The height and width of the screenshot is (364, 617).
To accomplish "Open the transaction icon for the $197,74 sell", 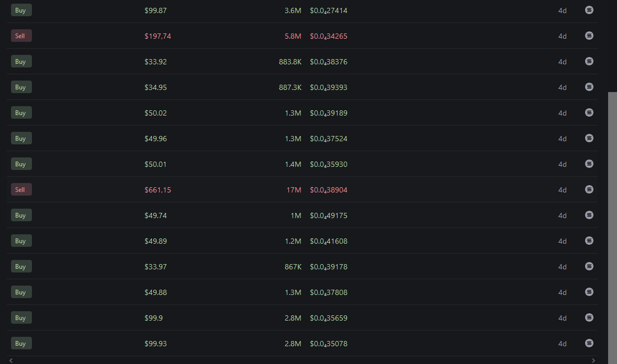I will click(x=589, y=36).
